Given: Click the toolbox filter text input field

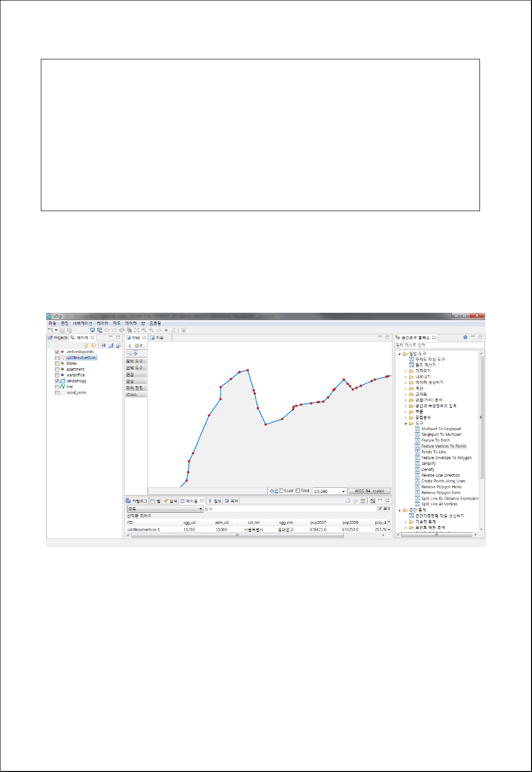Looking at the screenshot, I should (440, 345).
